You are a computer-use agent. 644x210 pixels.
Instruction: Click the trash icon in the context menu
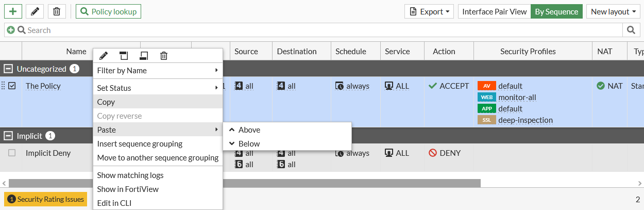[x=164, y=56]
